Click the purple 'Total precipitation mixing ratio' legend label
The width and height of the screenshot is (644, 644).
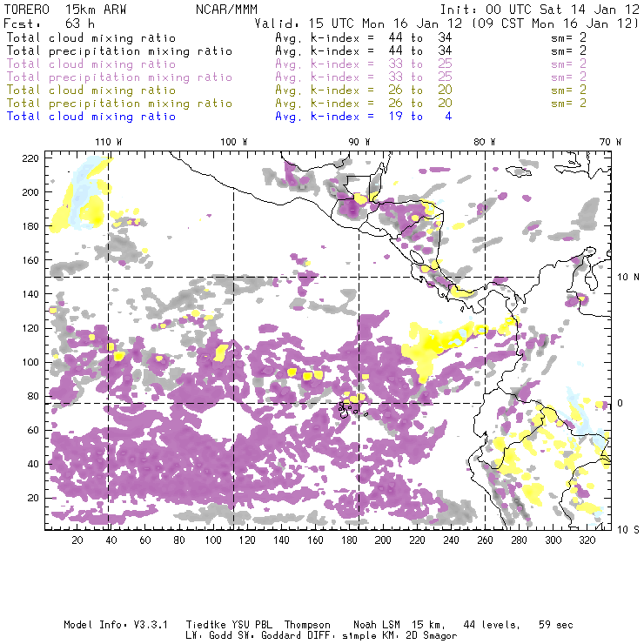click(119, 77)
